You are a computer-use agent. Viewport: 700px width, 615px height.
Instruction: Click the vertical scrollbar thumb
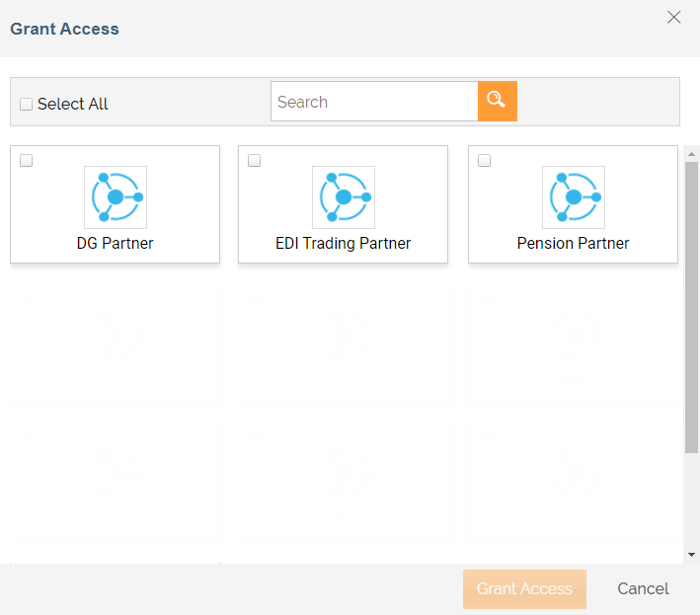click(691, 306)
